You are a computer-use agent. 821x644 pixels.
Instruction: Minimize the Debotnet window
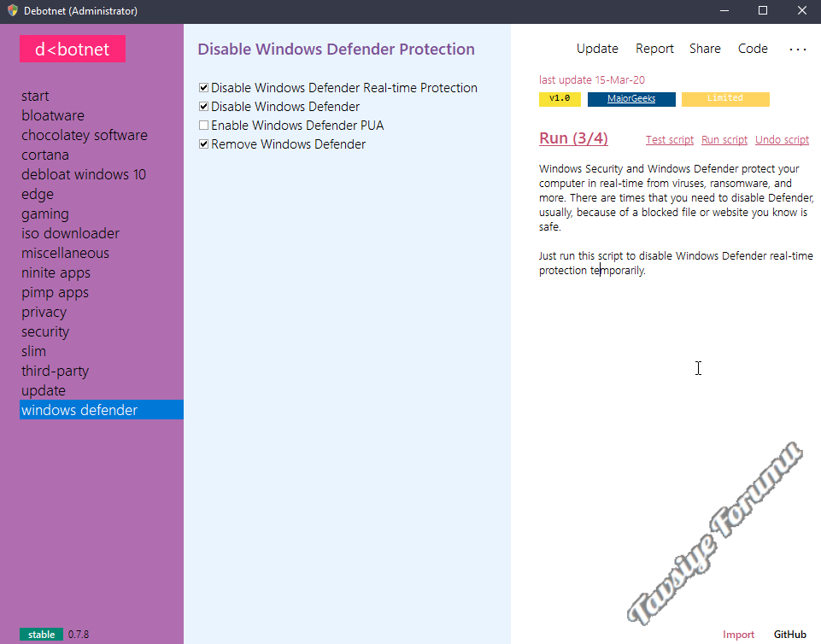pos(724,10)
